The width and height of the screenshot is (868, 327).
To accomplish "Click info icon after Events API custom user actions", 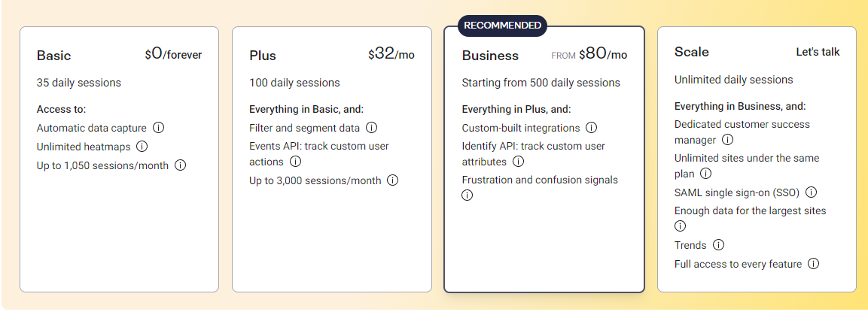I will click(295, 162).
